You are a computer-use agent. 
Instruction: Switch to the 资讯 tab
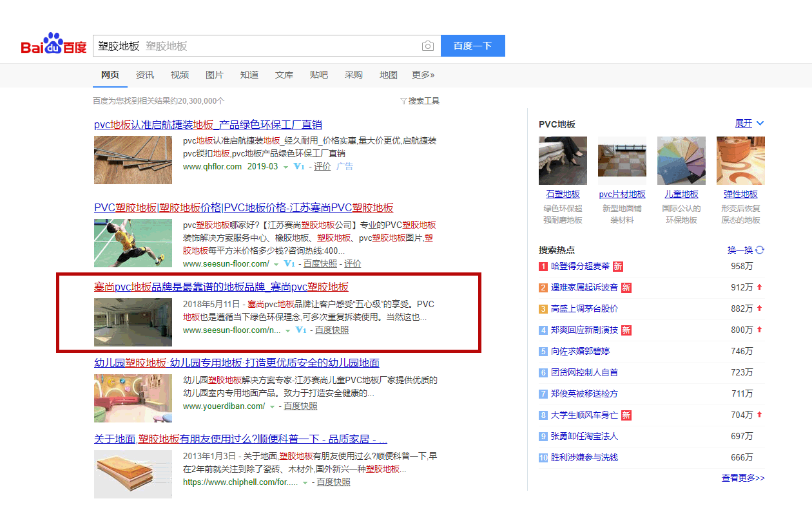click(145, 75)
